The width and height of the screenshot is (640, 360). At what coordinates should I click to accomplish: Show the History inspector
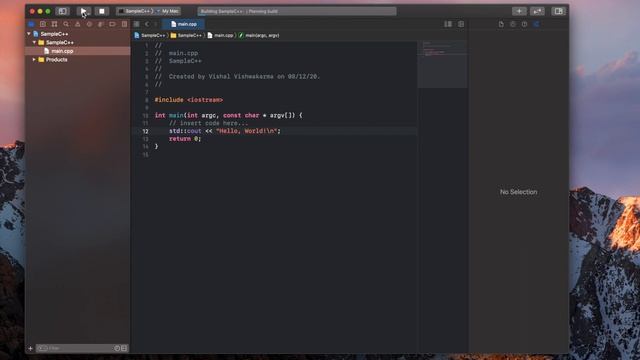[513, 24]
